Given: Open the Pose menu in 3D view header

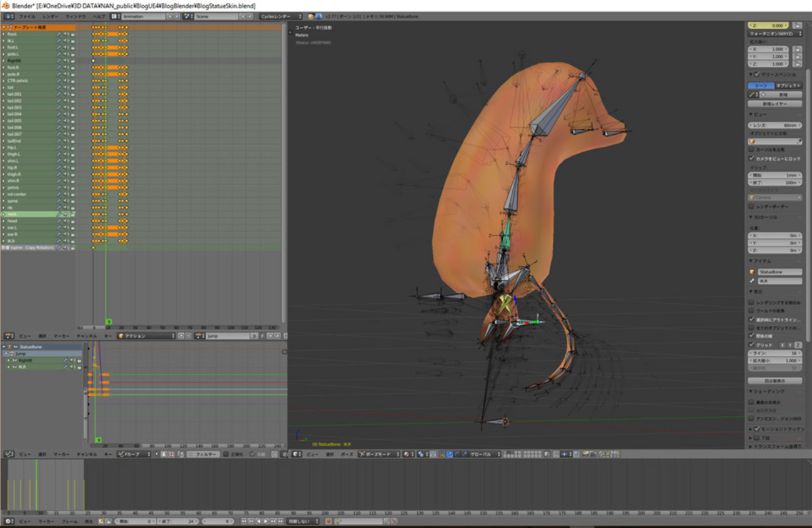Looking at the screenshot, I should [x=346, y=454].
